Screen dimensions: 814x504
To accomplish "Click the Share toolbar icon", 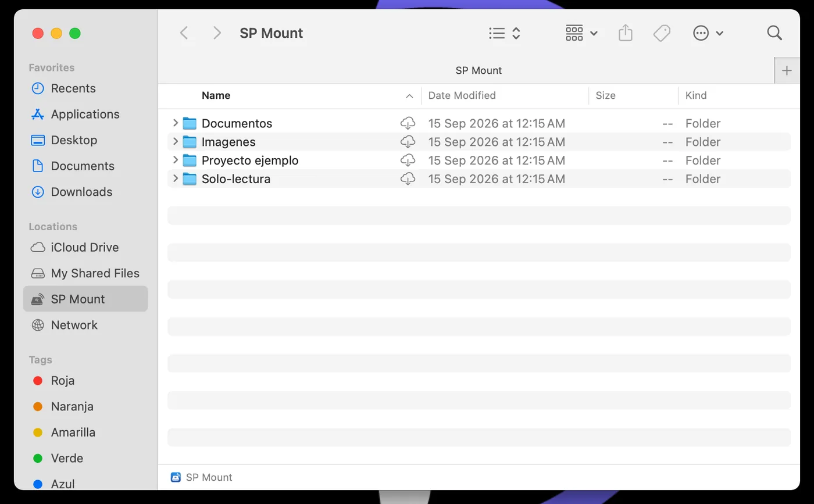I will (625, 33).
